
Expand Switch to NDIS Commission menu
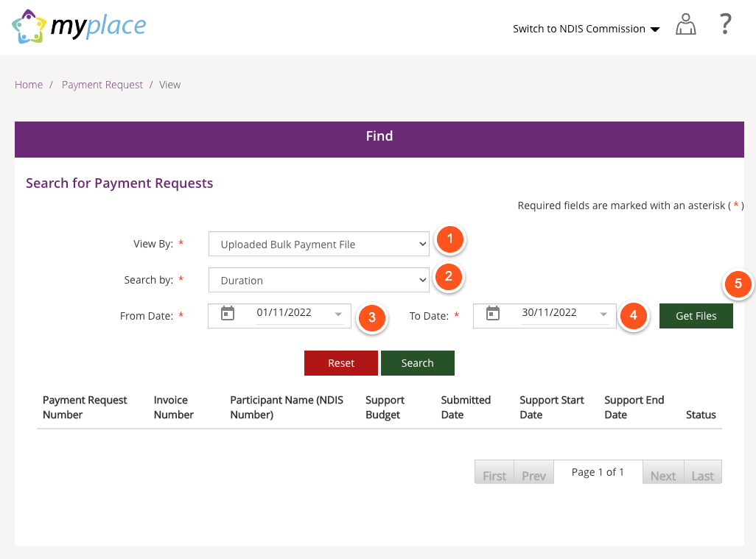tap(586, 29)
